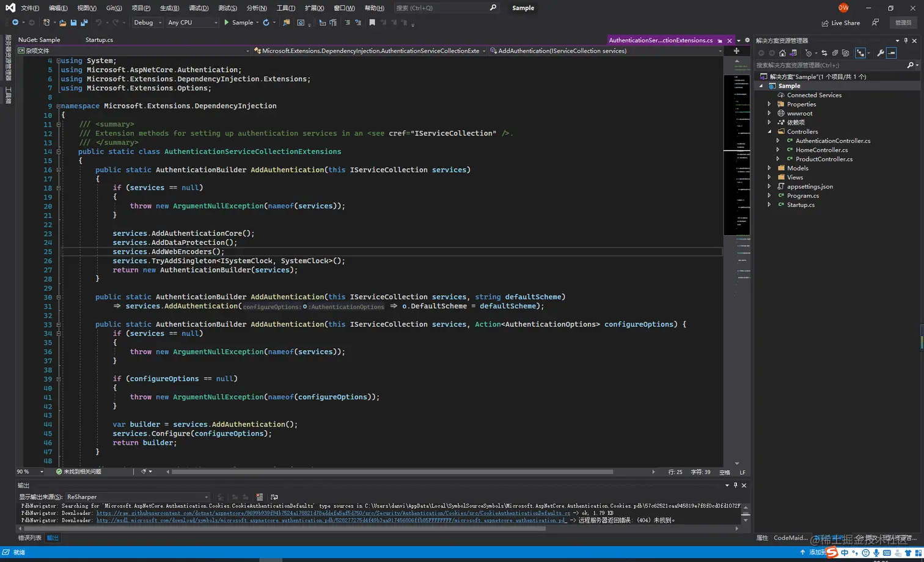Click 未找到相关问题 status indicator

coord(79,472)
